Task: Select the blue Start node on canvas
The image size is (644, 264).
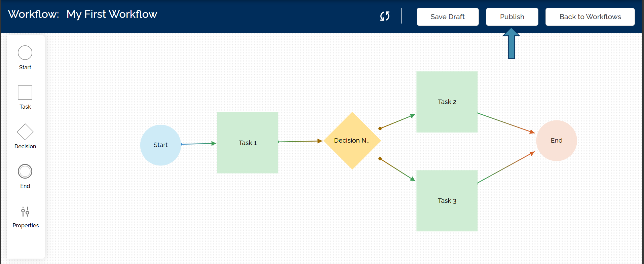Action: [x=160, y=145]
